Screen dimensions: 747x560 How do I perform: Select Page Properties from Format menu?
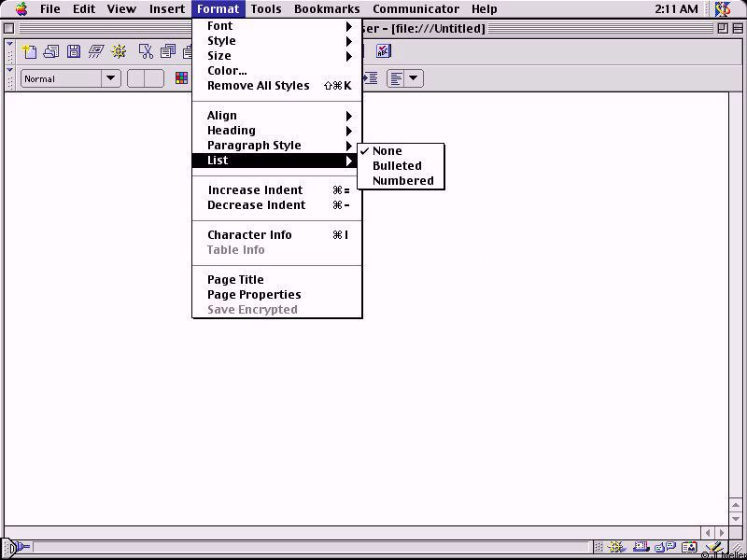[x=254, y=295]
